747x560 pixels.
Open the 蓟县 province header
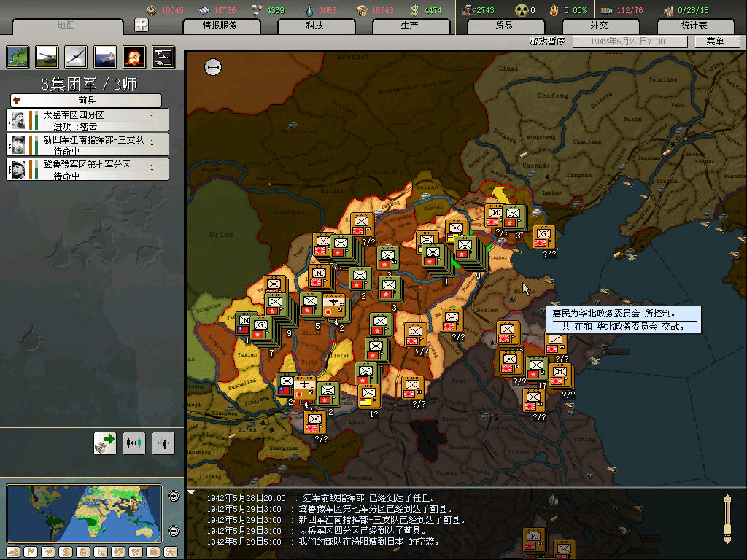86,101
